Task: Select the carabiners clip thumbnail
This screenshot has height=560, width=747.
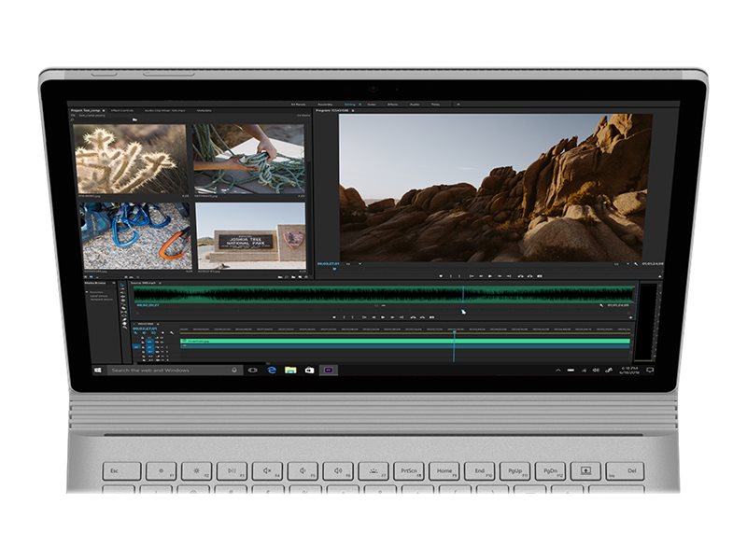Action: click(x=135, y=236)
